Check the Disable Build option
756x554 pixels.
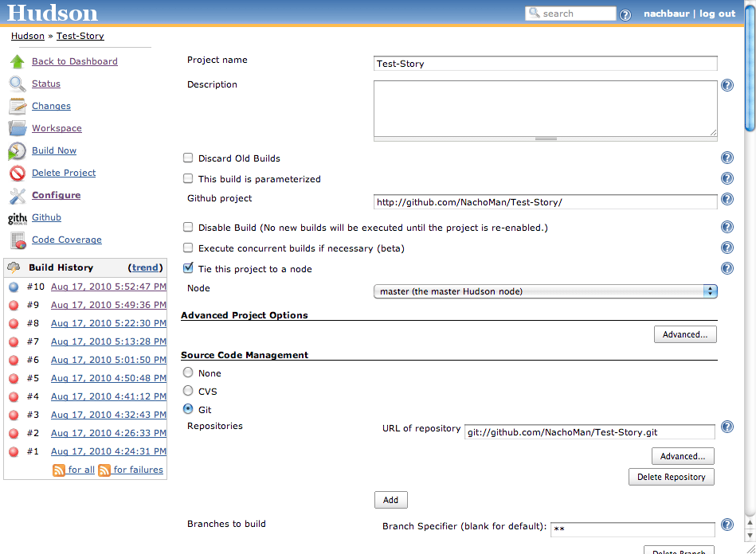coord(188,228)
